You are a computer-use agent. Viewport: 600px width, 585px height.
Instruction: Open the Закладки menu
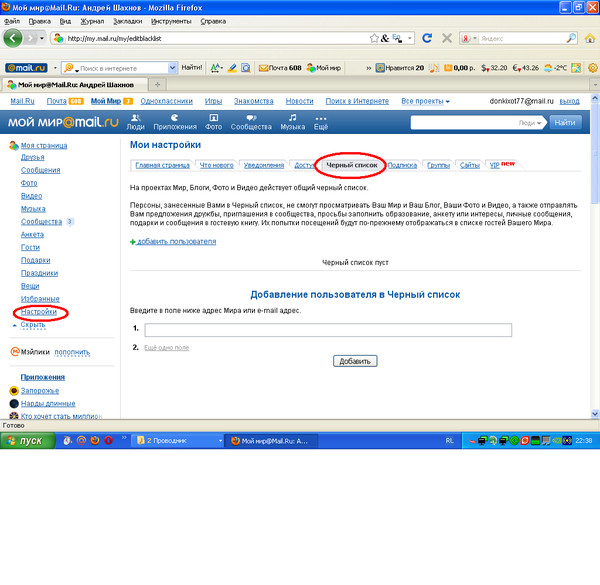click(x=128, y=21)
